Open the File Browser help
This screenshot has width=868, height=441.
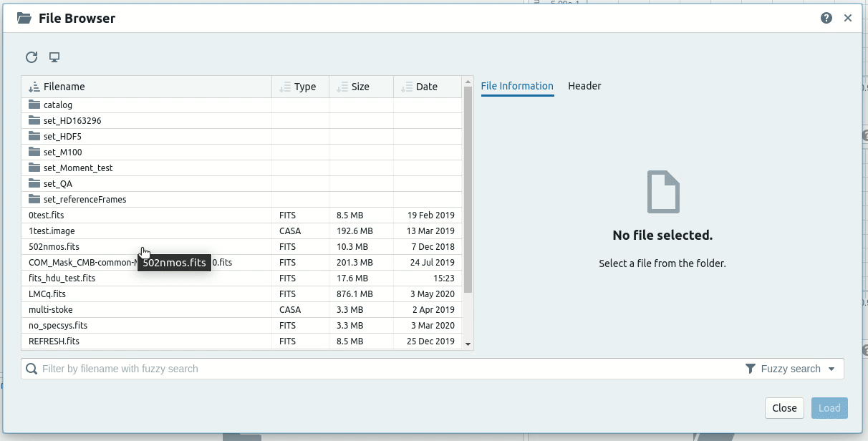826,18
